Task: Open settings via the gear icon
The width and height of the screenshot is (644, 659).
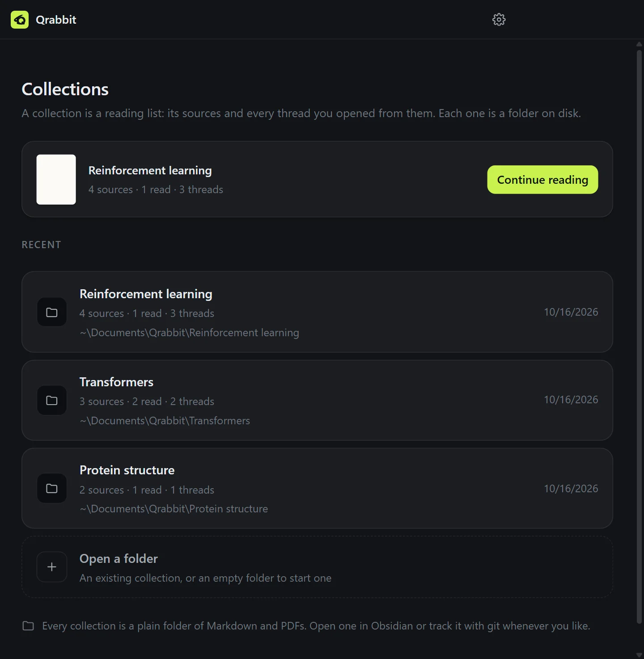Action: (x=499, y=19)
